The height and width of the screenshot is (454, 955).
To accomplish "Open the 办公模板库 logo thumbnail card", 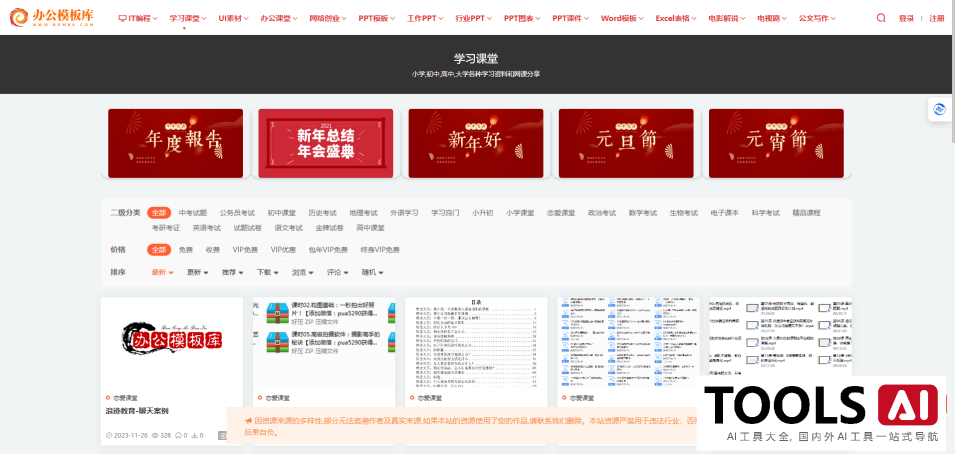I will [x=172, y=342].
